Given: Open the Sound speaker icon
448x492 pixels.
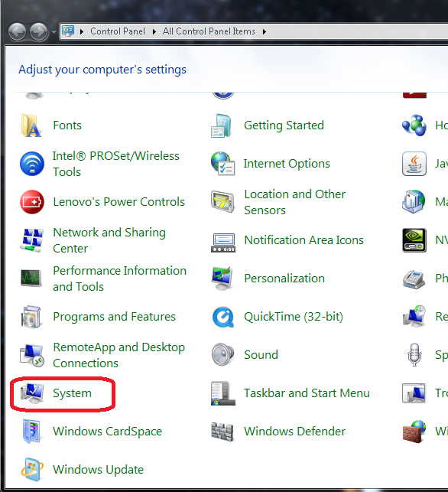Looking at the screenshot, I should [223, 355].
